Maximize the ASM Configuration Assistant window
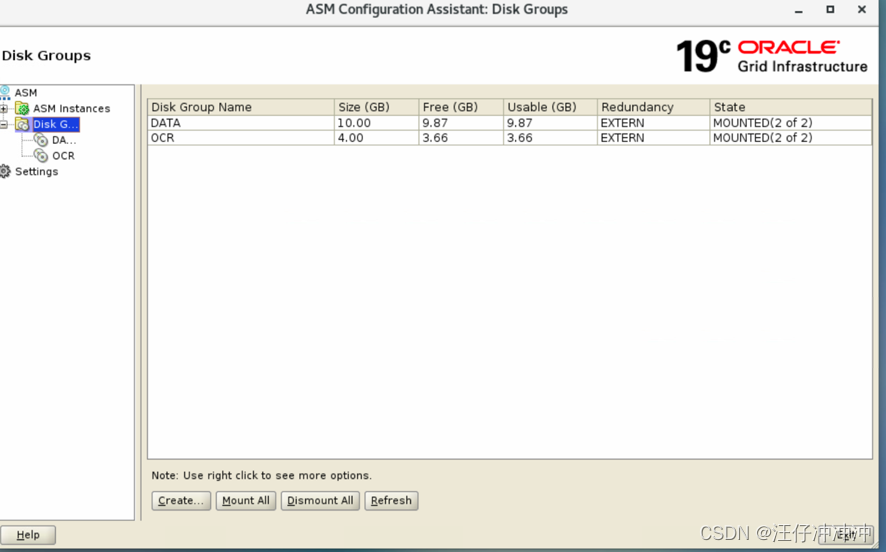 [x=830, y=9]
